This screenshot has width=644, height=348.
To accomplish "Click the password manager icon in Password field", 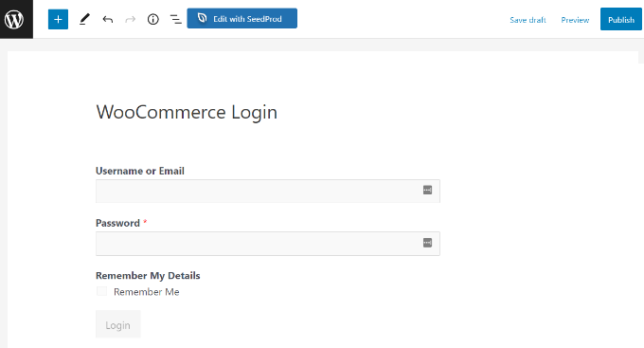I will coord(427,243).
